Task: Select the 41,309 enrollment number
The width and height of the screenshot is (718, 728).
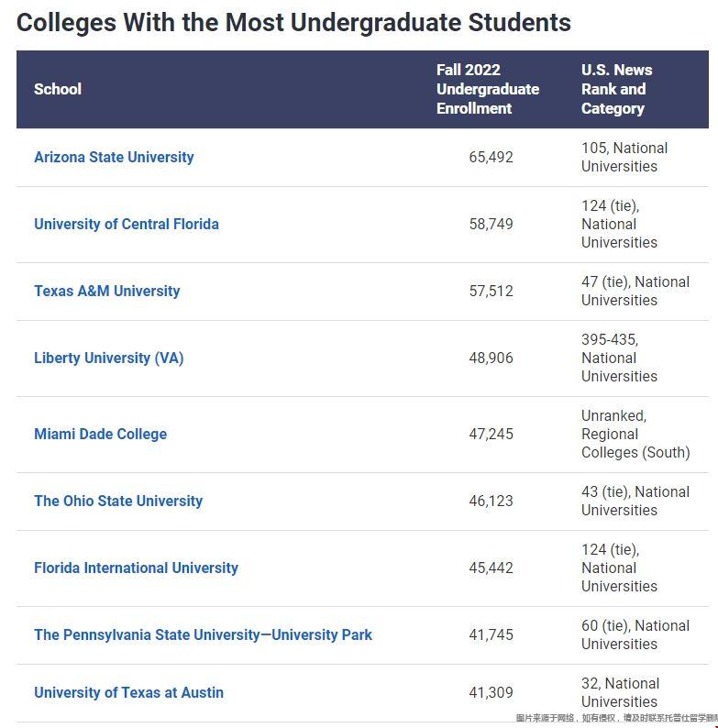Action: point(491,692)
